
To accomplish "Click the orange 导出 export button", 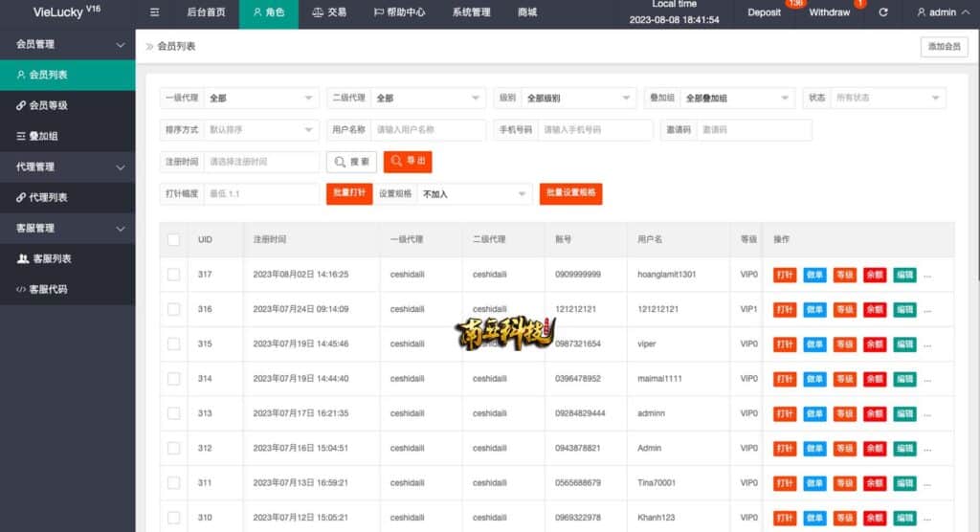I will (x=408, y=162).
